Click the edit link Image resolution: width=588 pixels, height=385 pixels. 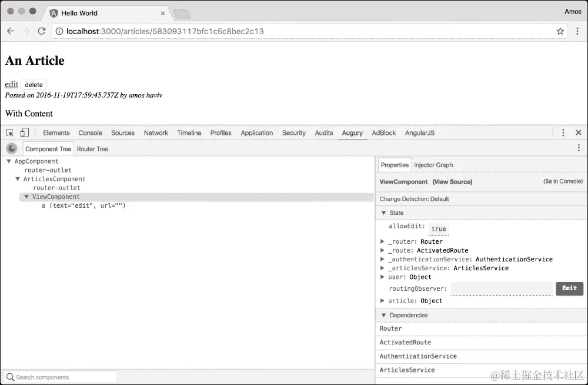(11, 84)
